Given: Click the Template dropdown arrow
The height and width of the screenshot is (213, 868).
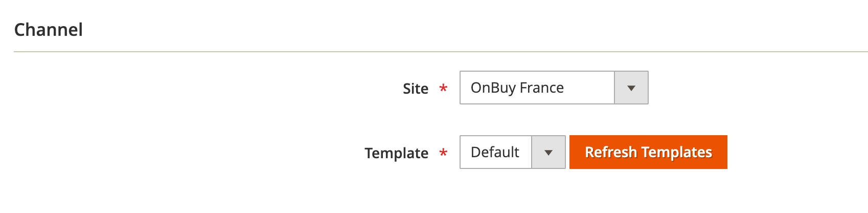Looking at the screenshot, I should [549, 153].
